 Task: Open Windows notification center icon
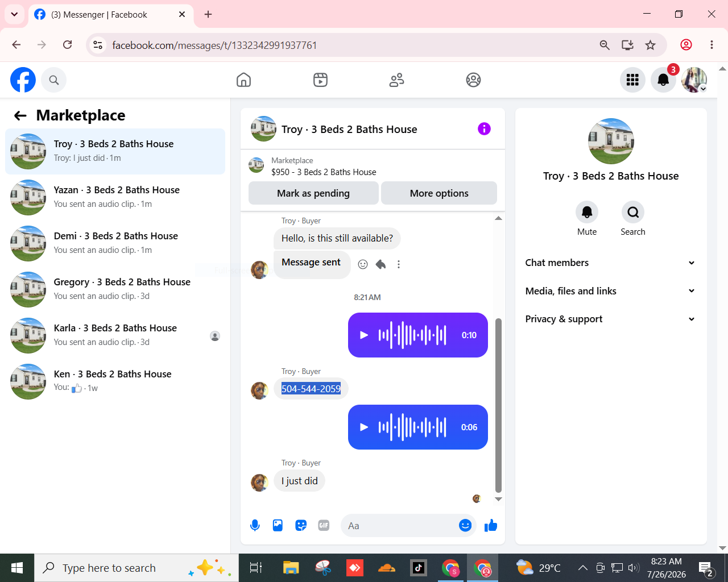pyautogui.click(x=706, y=568)
